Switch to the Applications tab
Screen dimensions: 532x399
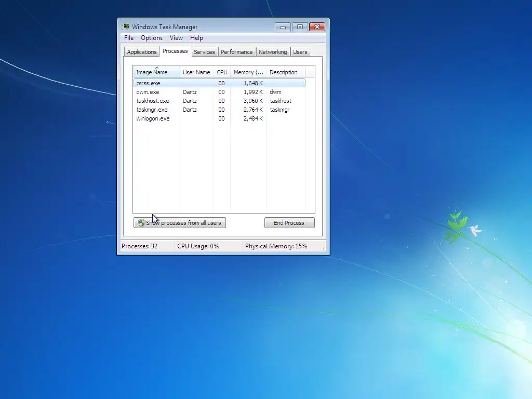point(141,52)
